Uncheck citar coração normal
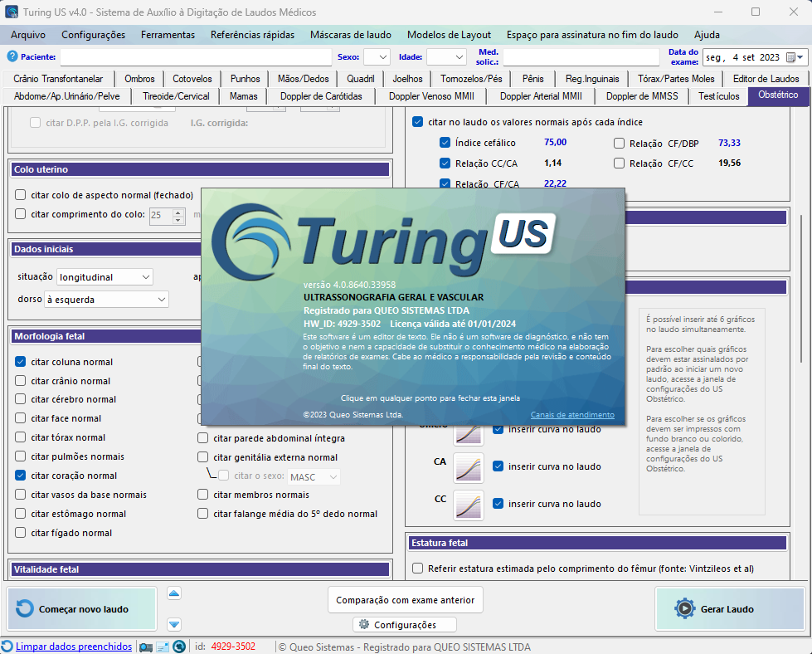 point(20,476)
